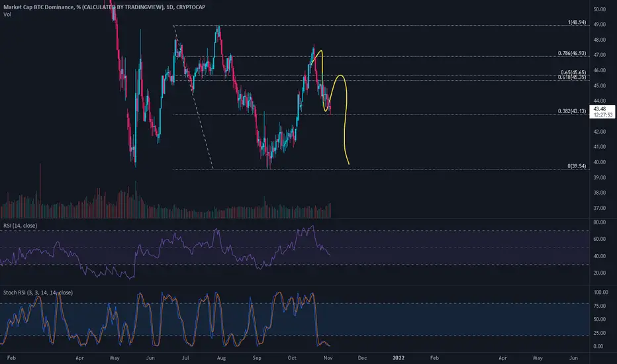
Task: Click the RSI axis value 80.00
Action: point(599,222)
